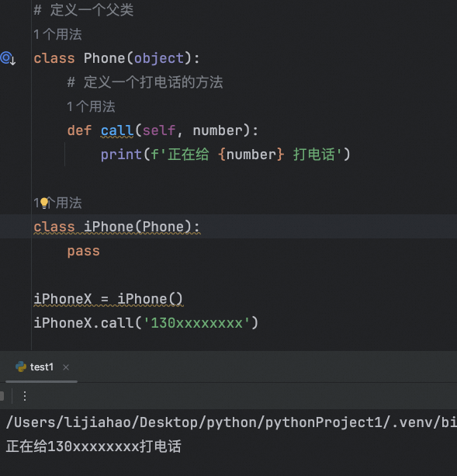Click the '1个用法' hint above def call
The width and height of the screenshot is (457, 476).
coord(91,106)
